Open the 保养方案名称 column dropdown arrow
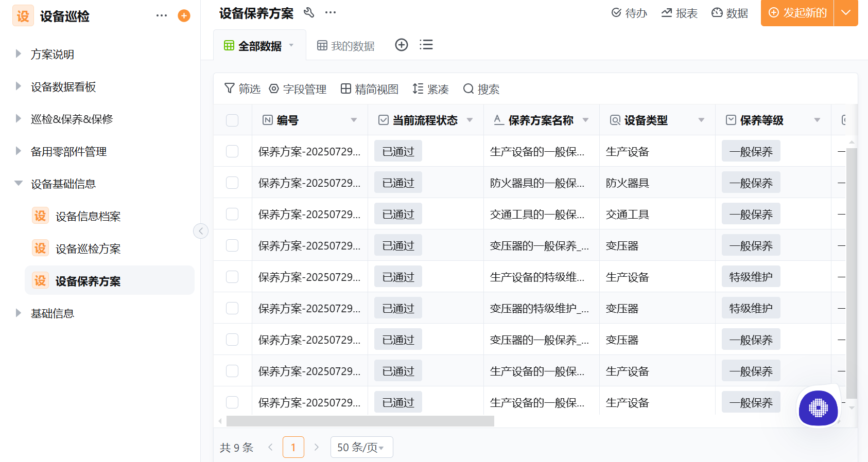Image resolution: width=868 pixels, height=462 pixels. pos(585,120)
